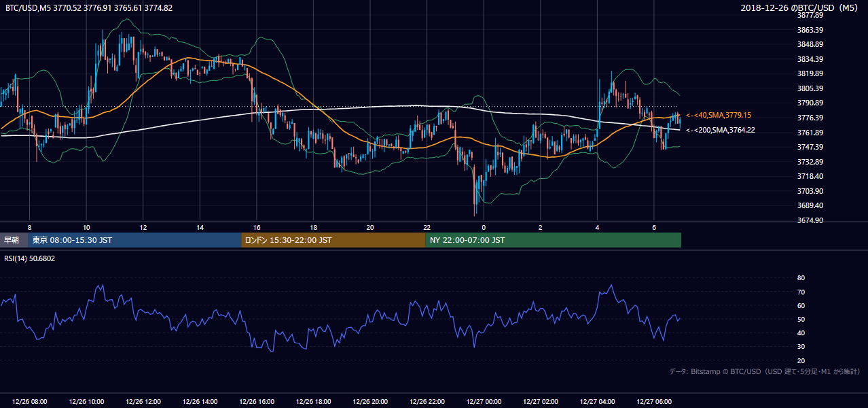Click the 12/26 22:00 time axis label
The height and width of the screenshot is (408, 868).
427,402
